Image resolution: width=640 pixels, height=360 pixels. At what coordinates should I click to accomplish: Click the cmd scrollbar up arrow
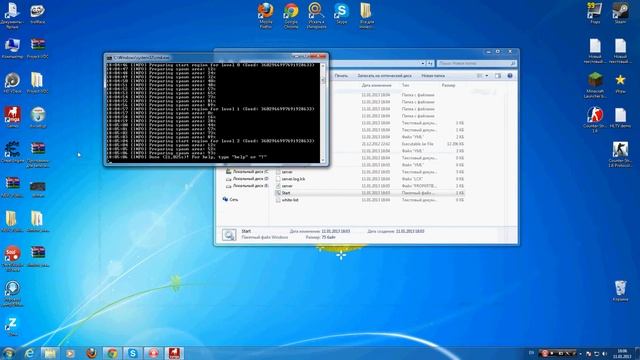tap(323, 66)
